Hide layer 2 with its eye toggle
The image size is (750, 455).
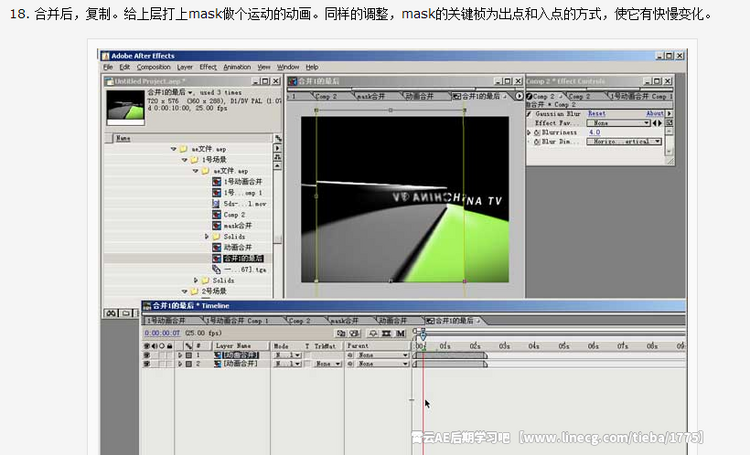147,364
